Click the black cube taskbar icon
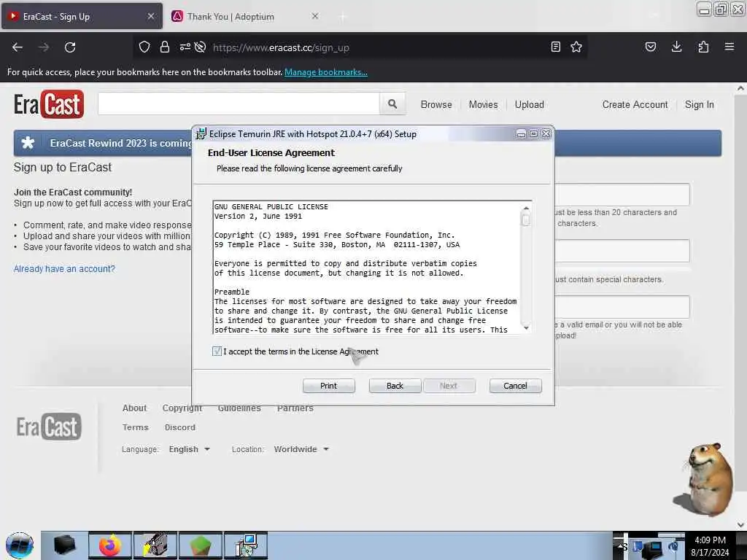This screenshot has width=747, height=560. [65, 545]
